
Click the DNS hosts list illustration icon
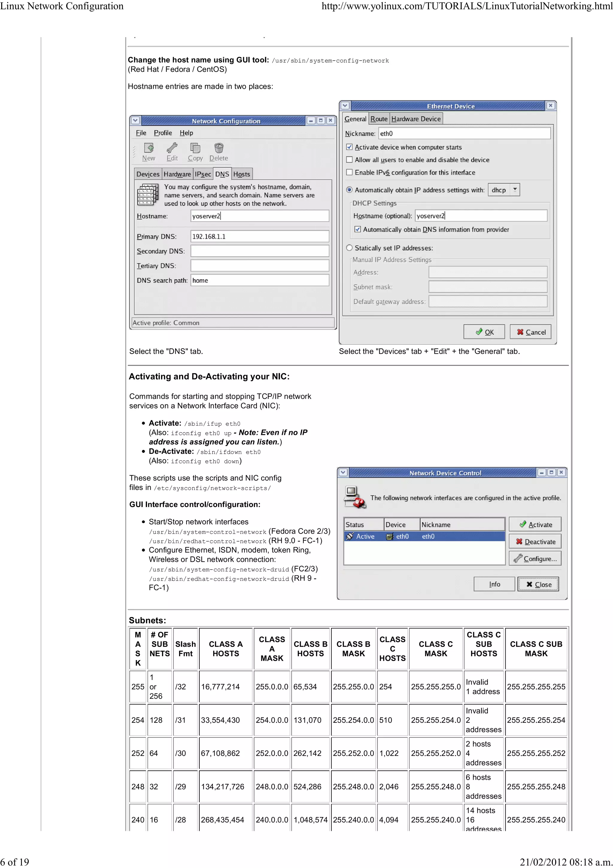(148, 195)
